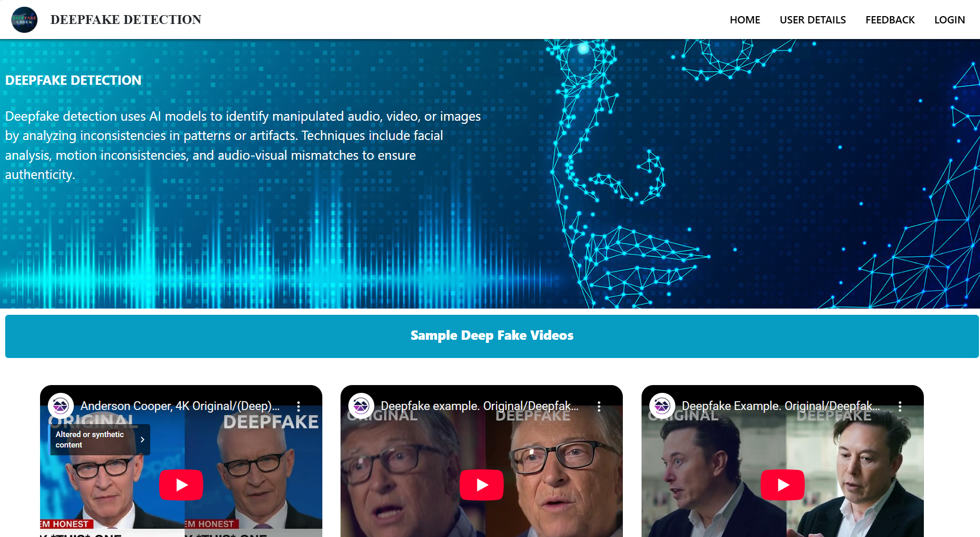Click the DEEPFAKE DETECTION site title
Image resolution: width=980 pixels, height=537 pixels.
pos(126,20)
